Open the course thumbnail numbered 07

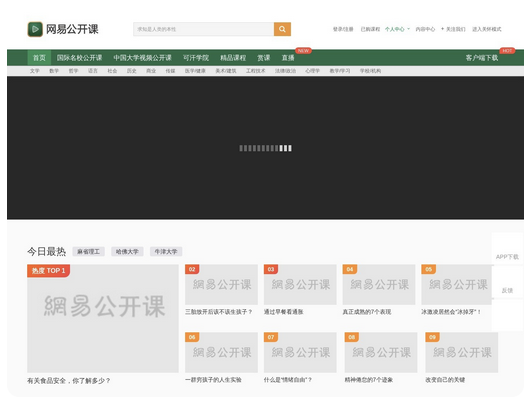(300, 352)
